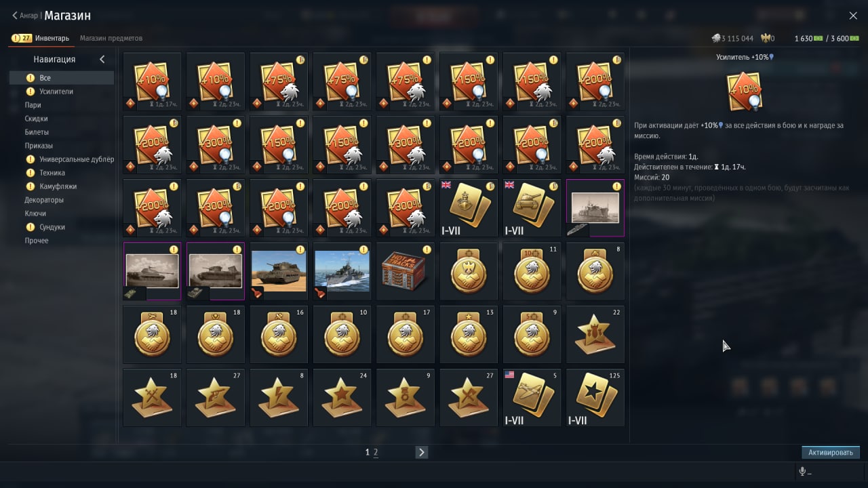
Task: Choose the desert tank camouflage item
Action: (279, 271)
